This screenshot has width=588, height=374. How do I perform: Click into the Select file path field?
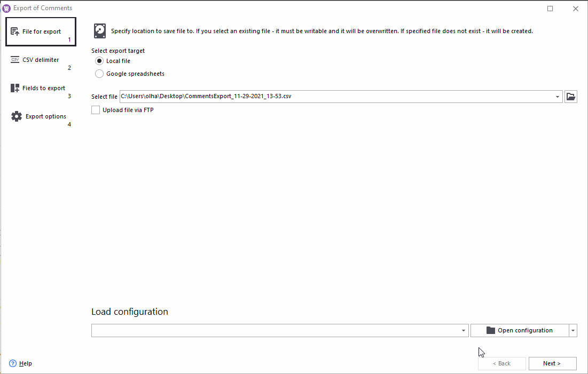[x=336, y=97]
